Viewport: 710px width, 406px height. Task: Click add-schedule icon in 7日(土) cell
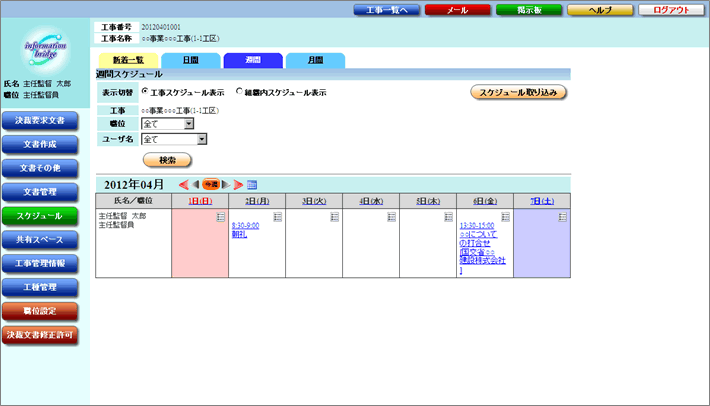click(x=563, y=217)
